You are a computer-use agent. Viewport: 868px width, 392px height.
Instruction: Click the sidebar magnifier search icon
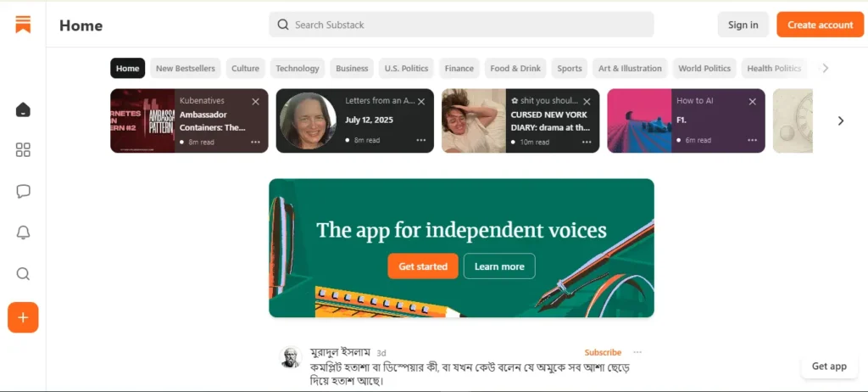(23, 274)
